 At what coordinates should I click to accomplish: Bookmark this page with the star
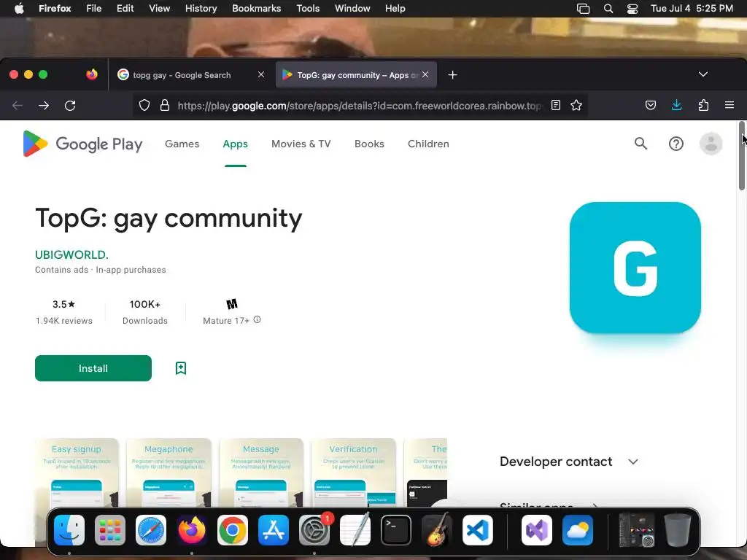(576, 105)
